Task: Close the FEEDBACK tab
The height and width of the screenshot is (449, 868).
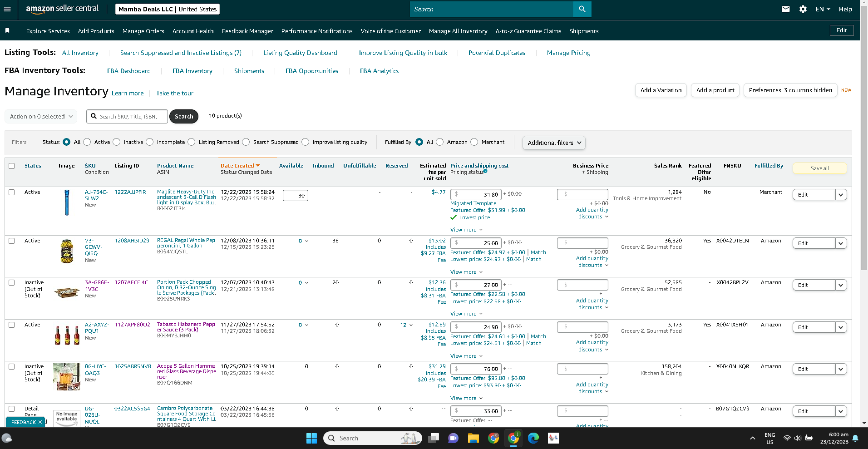Action: [x=40, y=422]
